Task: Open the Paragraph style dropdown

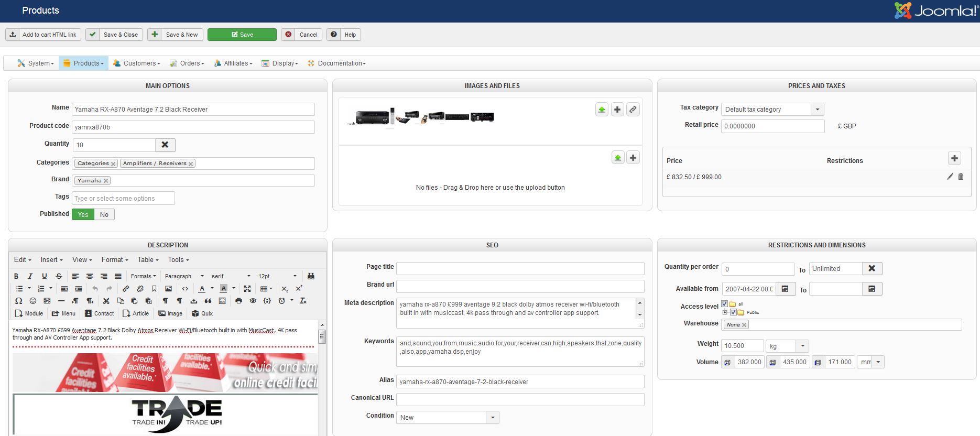Action: point(184,276)
